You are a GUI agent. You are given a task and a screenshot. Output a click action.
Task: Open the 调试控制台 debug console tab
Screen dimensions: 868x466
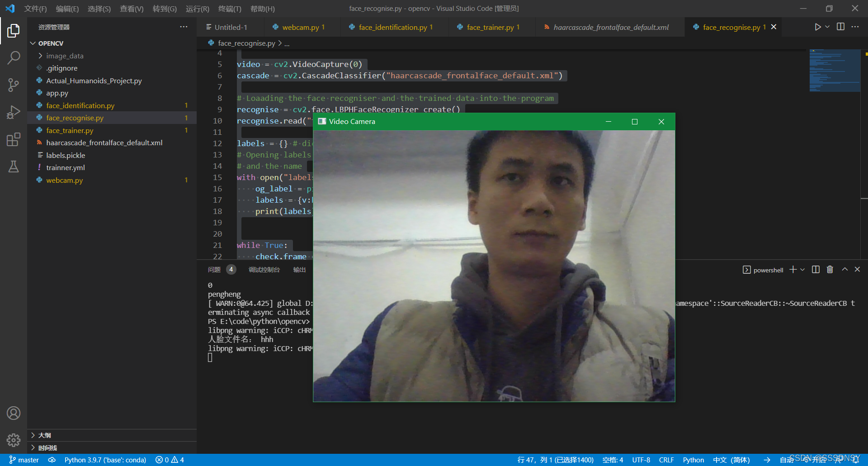pyautogui.click(x=264, y=270)
